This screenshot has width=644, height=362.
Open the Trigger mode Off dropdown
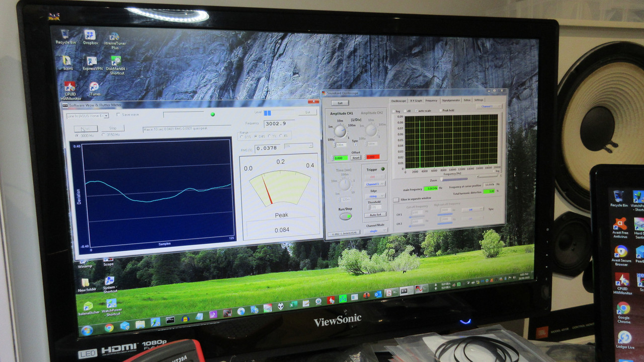coord(375,177)
